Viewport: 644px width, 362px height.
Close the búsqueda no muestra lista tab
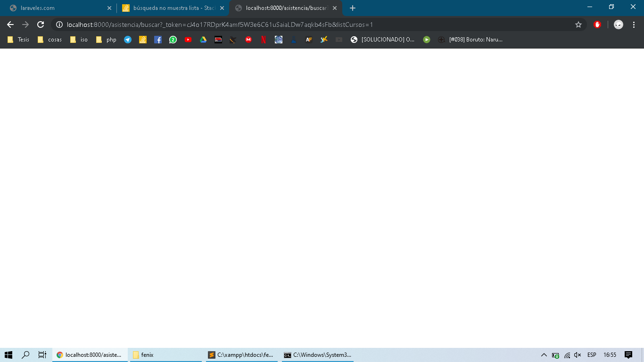pos(222,8)
